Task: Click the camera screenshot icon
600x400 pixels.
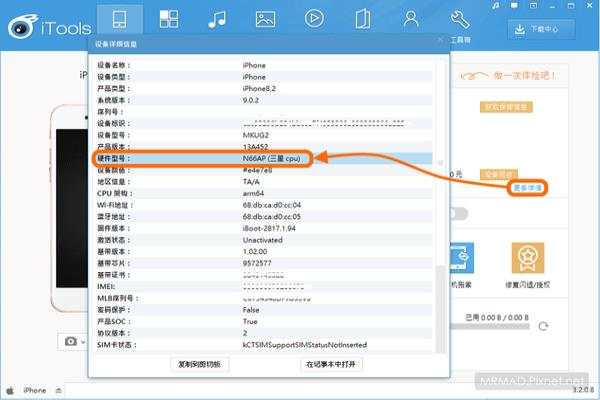Action: [70, 341]
